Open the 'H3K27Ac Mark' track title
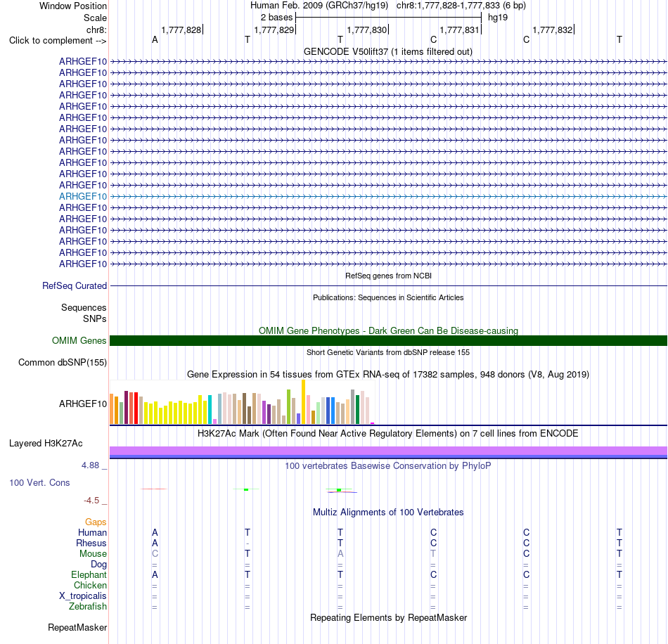This screenshot has height=644, width=668. coord(388,434)
